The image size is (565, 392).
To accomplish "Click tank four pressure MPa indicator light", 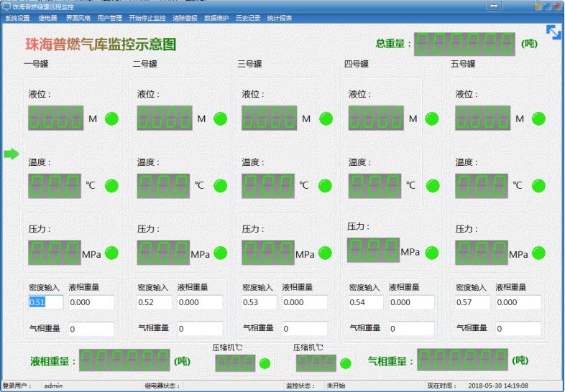I will [432, 253].
